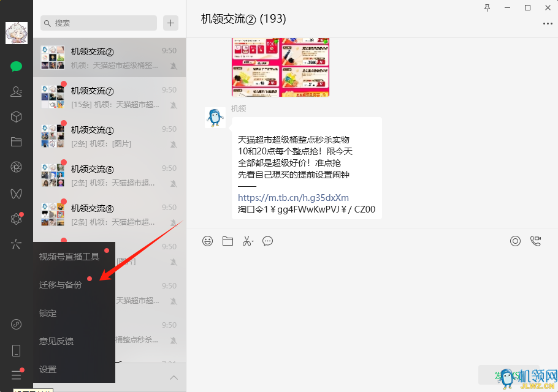Viewport: 558px width, 392px height.
Task: Start a voice or video call
Action: point(535,241)
